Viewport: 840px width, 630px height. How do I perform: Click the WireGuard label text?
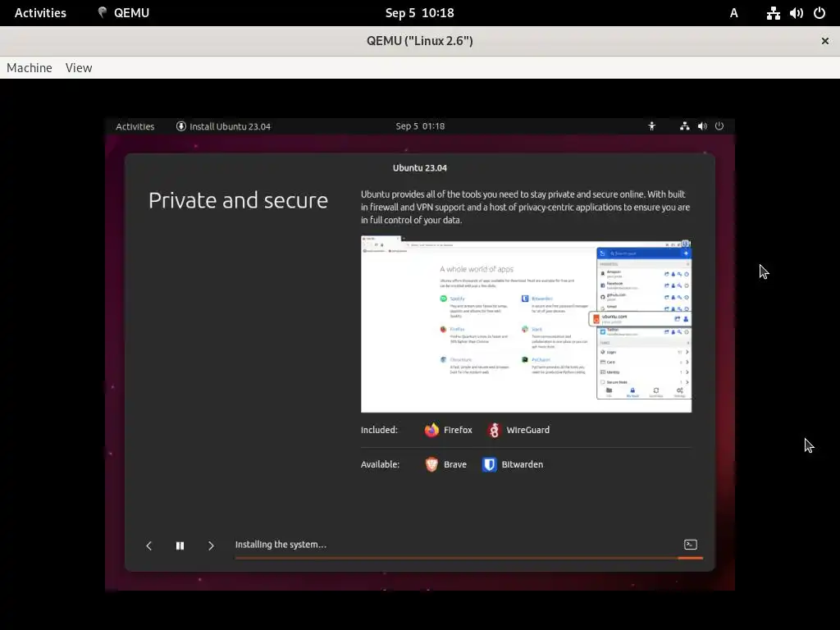pos(528,430)
